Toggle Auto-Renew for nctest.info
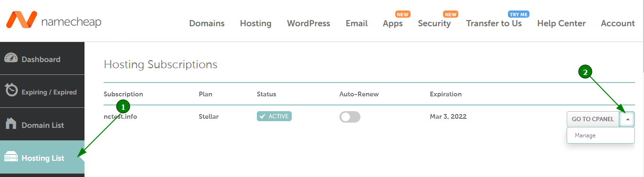Image resolution: width=644 pixels, height=177 pixels. coord(350,117)
